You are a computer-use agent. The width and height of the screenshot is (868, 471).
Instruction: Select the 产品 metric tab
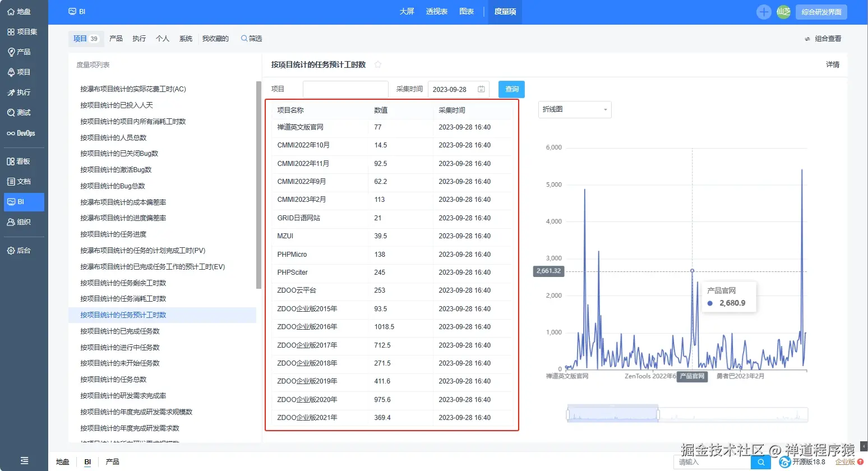116,39
